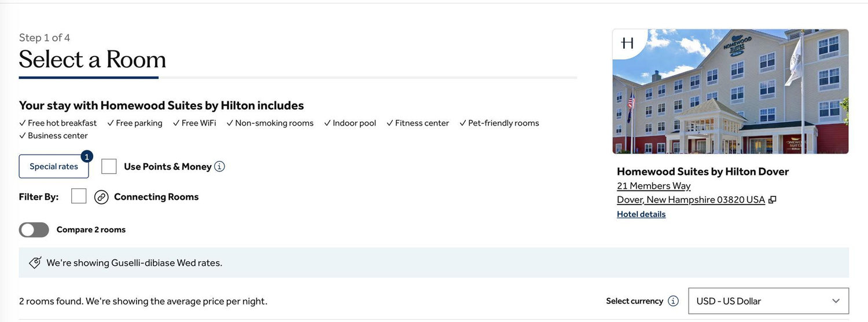The height and width of the screenshot is (322, 868).
Task: Click the Connecting Rooms link icon
Action: 101,197
